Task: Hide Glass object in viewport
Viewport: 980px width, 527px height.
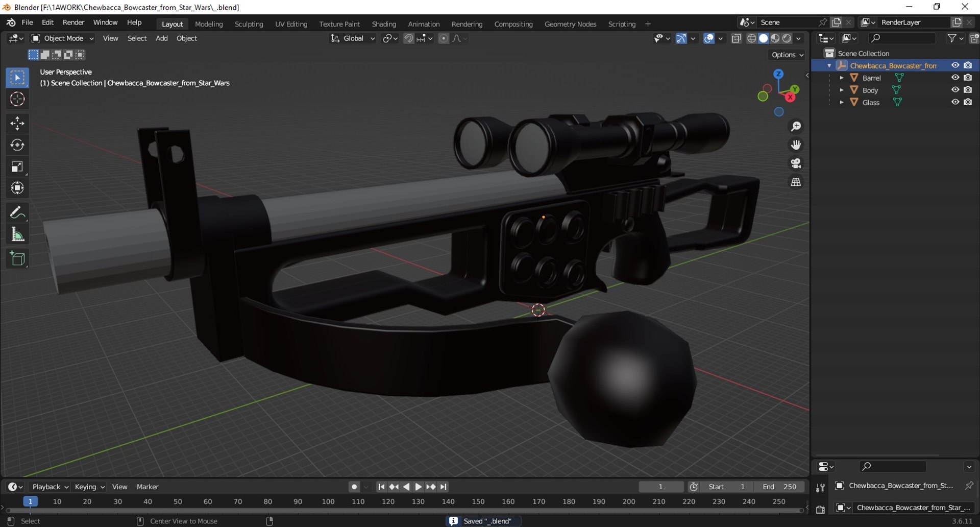Action: tap(955, 102)
